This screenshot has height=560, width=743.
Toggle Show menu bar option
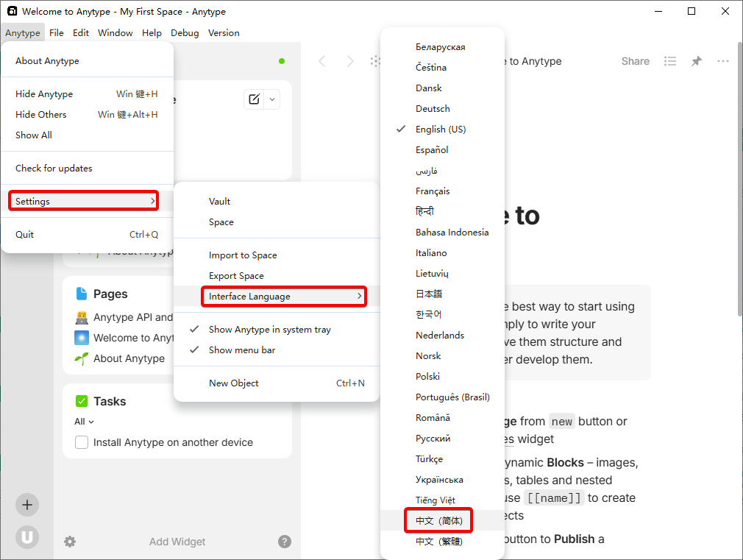277,350
